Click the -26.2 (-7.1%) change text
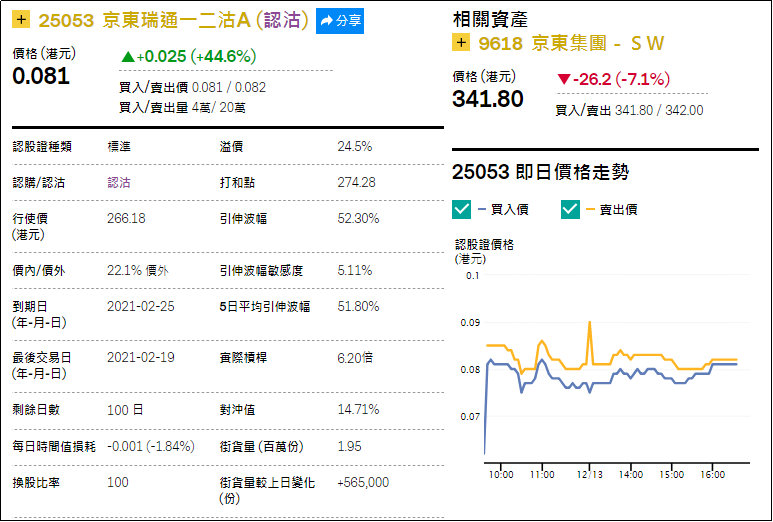This screenshot has width=773, height=522. click(x=621, y=79)
